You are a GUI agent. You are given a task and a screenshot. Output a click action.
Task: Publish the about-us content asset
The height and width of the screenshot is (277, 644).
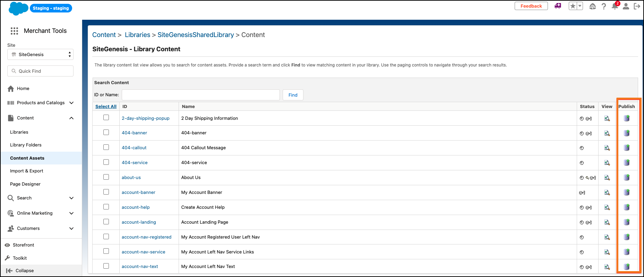pos(627,178)
